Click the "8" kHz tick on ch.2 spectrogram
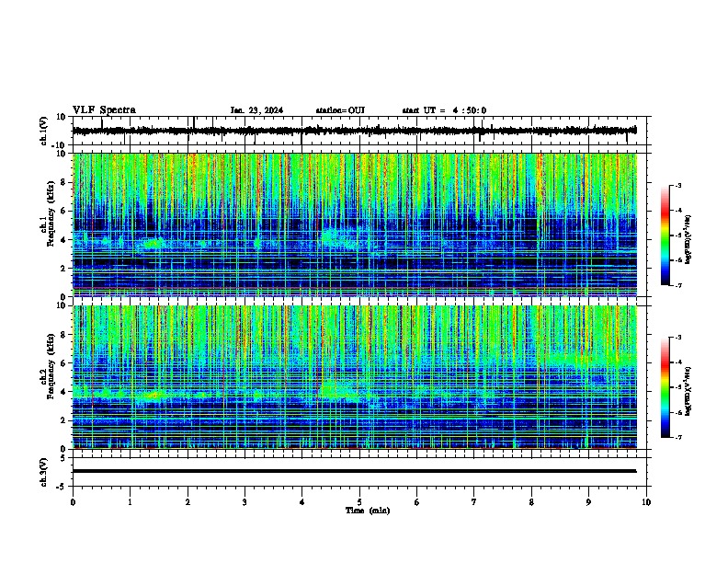 pos(63,335)
